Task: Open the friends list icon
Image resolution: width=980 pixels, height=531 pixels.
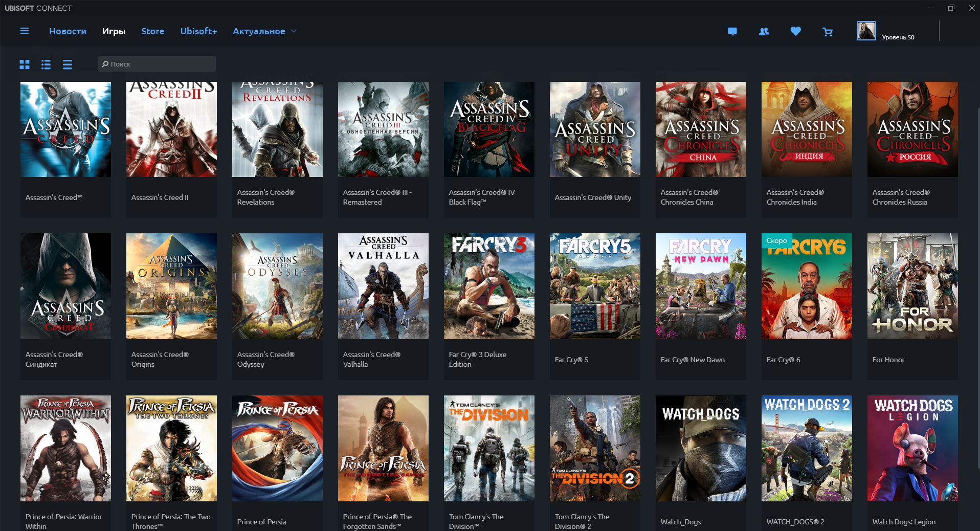Action: click(x=764, y=31)
